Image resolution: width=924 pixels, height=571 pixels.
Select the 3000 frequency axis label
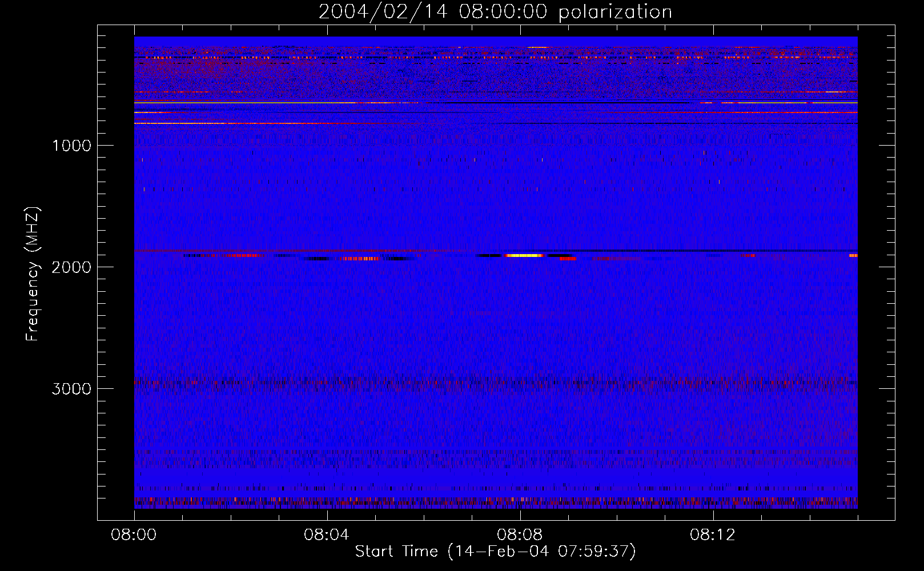coord(71,389)
